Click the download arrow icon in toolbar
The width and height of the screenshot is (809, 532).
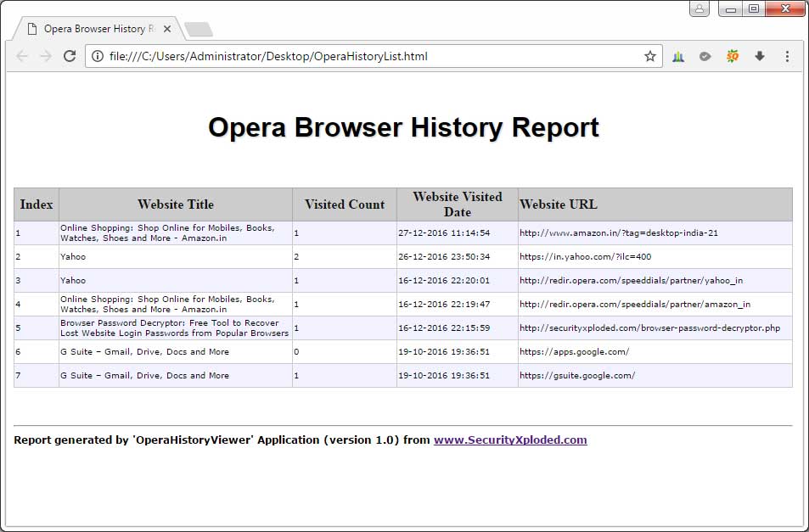[x=760, y=57]
